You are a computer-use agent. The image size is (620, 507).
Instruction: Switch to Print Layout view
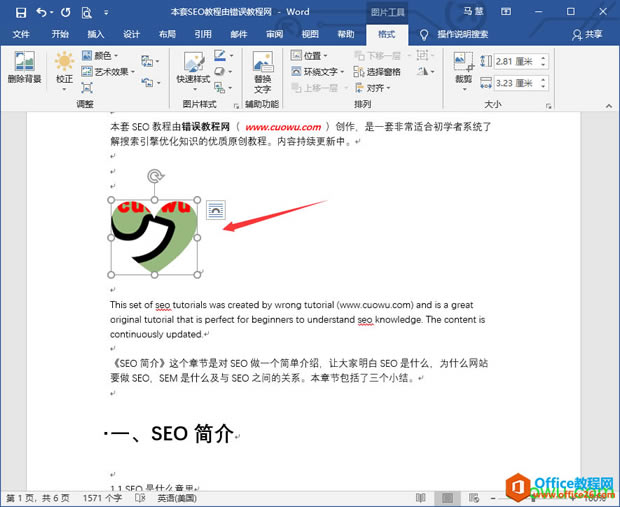[447, 498]
